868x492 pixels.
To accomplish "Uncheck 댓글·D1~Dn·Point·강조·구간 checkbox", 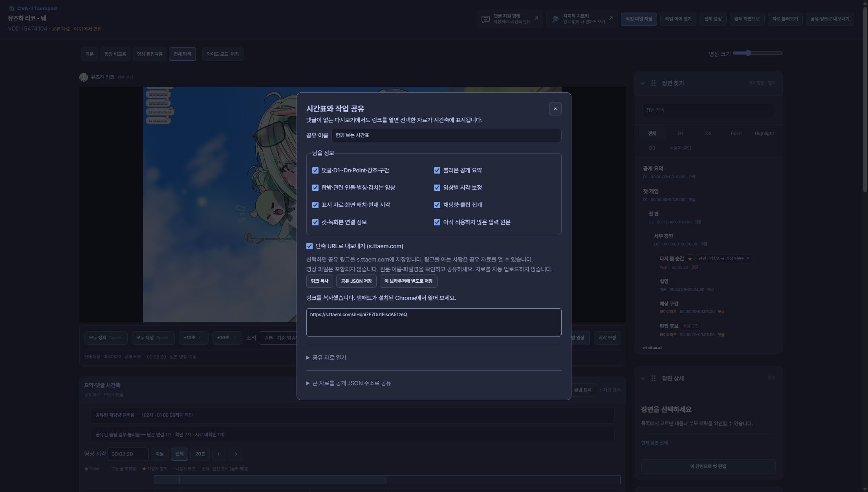I will 315,170.
